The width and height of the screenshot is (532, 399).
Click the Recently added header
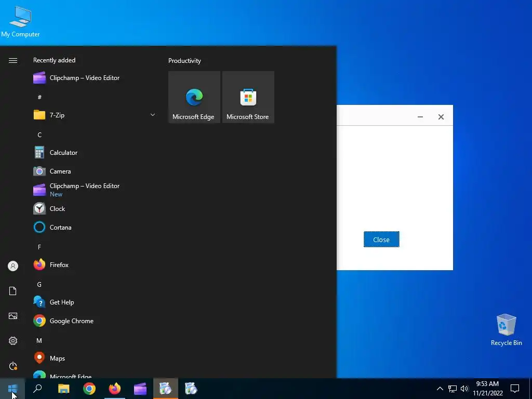(54, 60)
